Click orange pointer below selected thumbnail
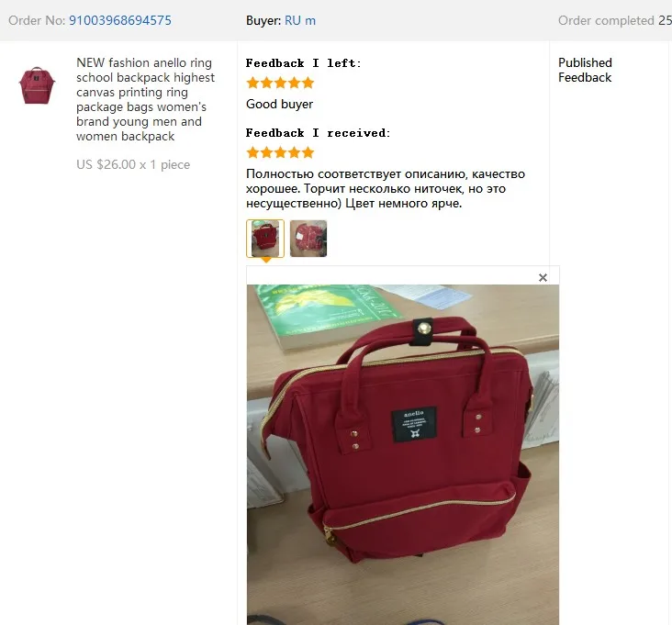Image resolution: width=672 pixels, height=625 pixels. pyautogui.click(x=265, y=260)
